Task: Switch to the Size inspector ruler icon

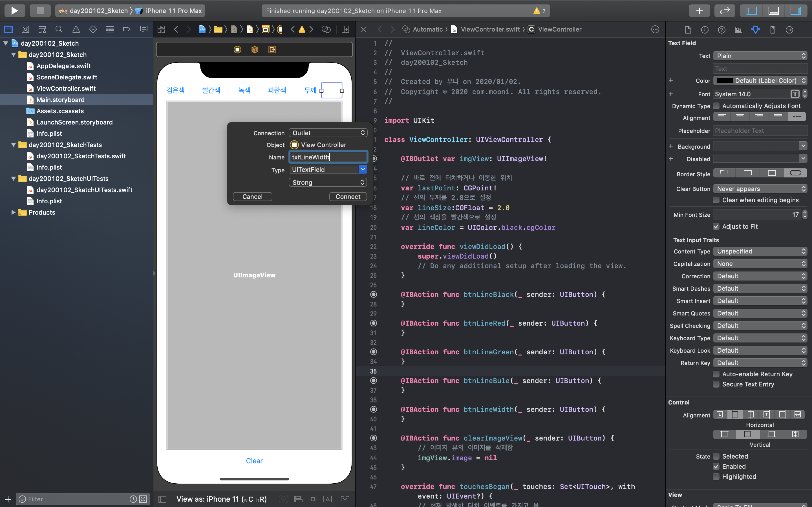Action: pos(773,30)
